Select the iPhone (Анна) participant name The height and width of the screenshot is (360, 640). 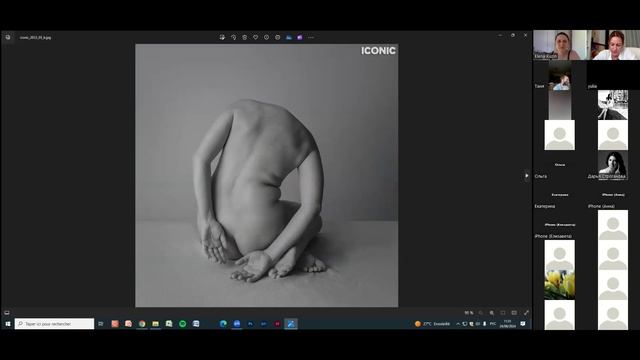[x=601, y=207]
